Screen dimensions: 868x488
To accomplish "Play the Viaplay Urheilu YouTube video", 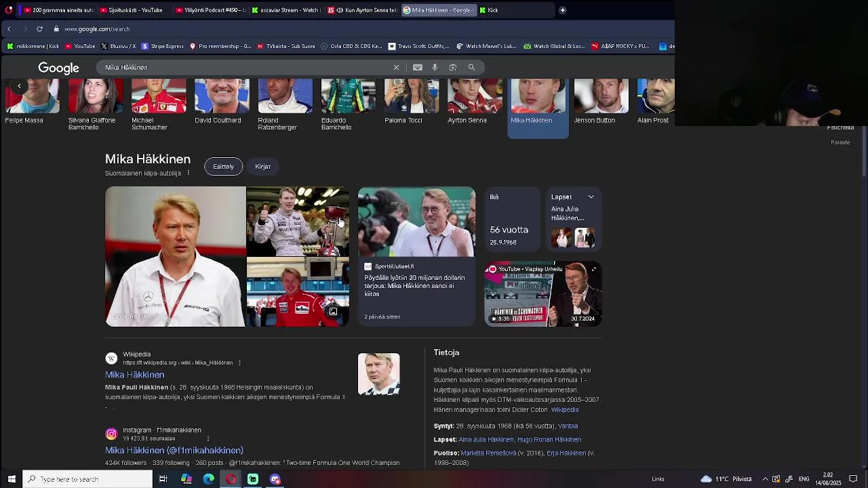I will click(x=542, y=294).
